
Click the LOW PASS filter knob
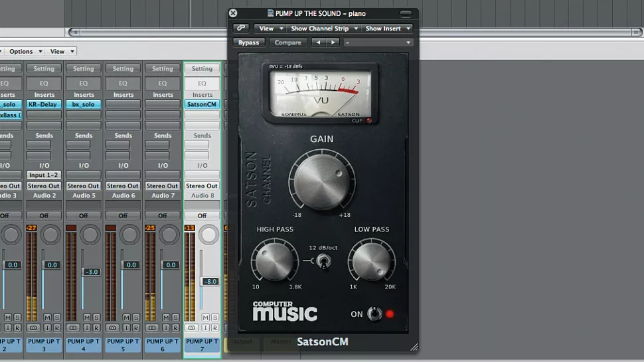pyautogui.click(x=371, y=260)
